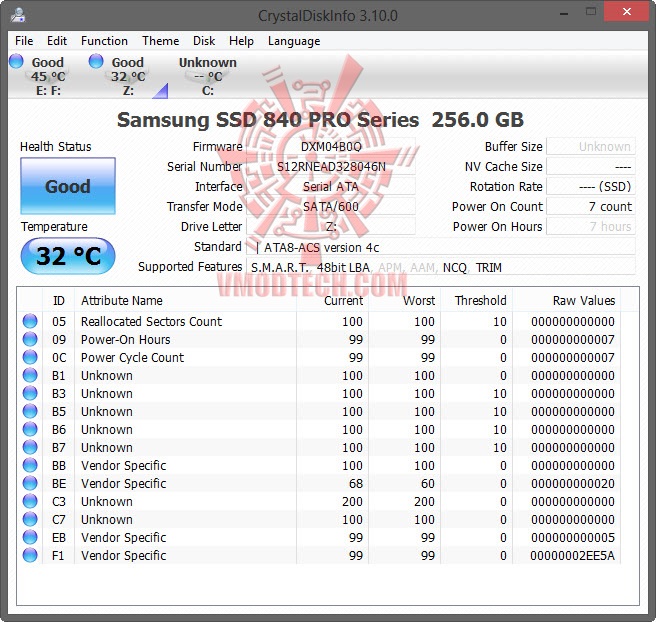Click the ID column header
Screen dimensions: 656x622
pos(59,300)
